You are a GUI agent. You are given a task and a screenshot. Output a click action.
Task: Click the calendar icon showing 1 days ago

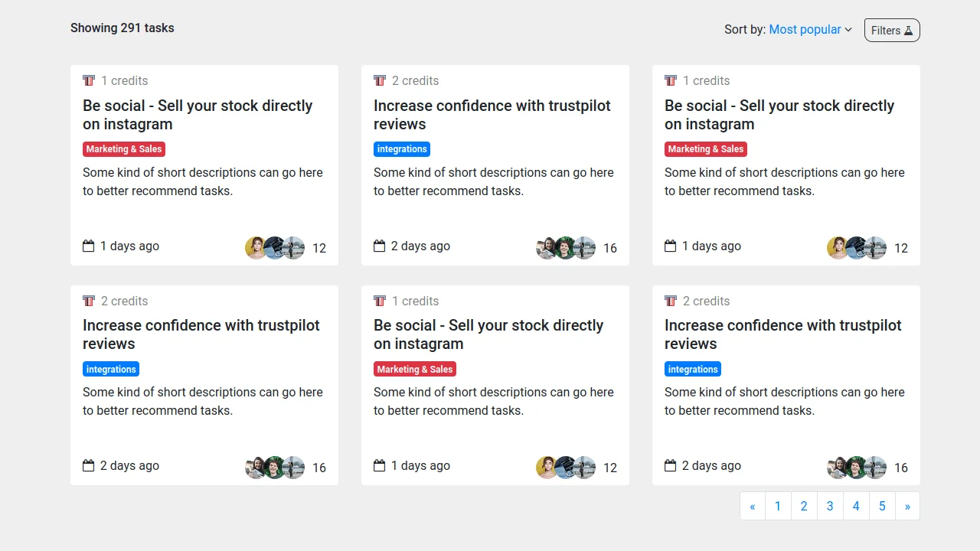tap(87, 246)
